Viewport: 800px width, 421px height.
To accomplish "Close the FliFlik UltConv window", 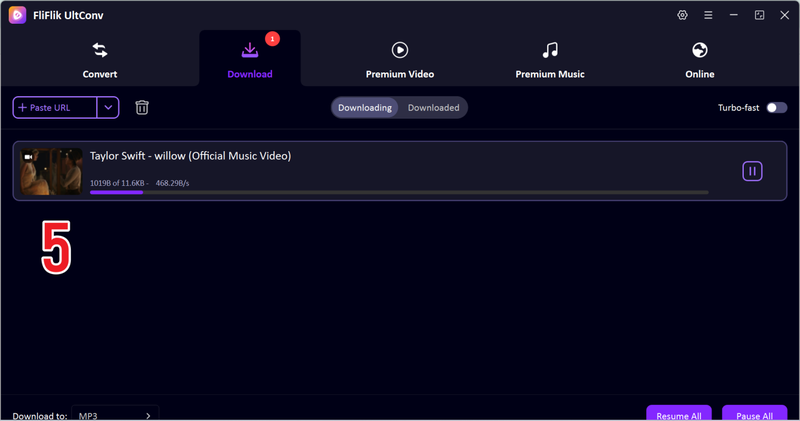I will tap(785, 15).
